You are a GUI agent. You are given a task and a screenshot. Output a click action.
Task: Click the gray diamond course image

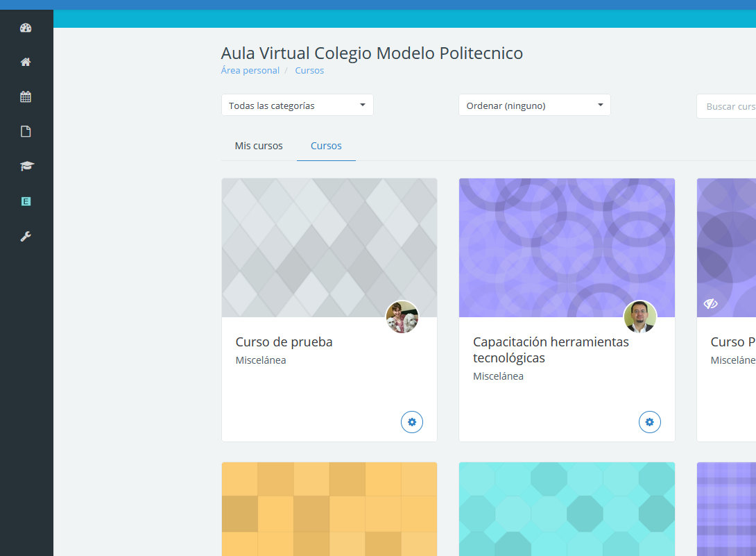click(x=329, y=248)
